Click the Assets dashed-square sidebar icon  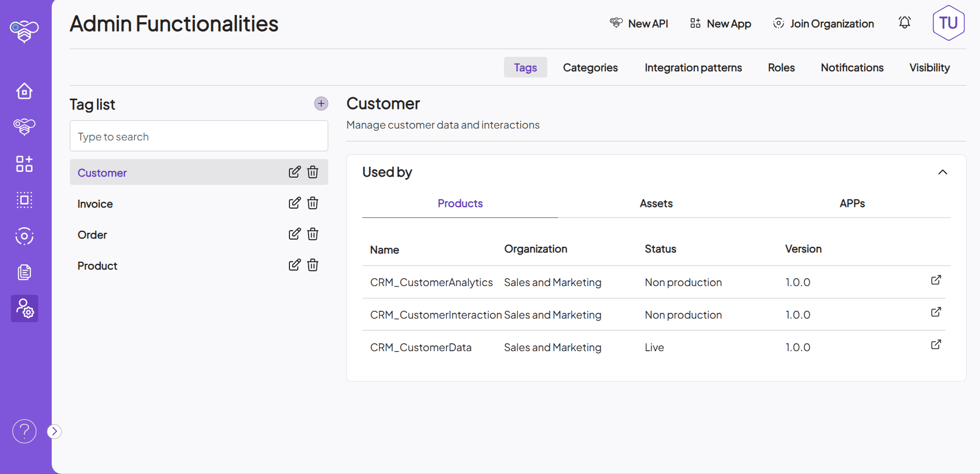24,200
